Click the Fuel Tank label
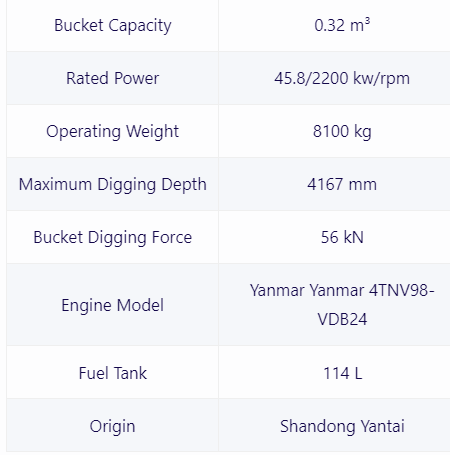450x455 pixels. pos(112,373)
